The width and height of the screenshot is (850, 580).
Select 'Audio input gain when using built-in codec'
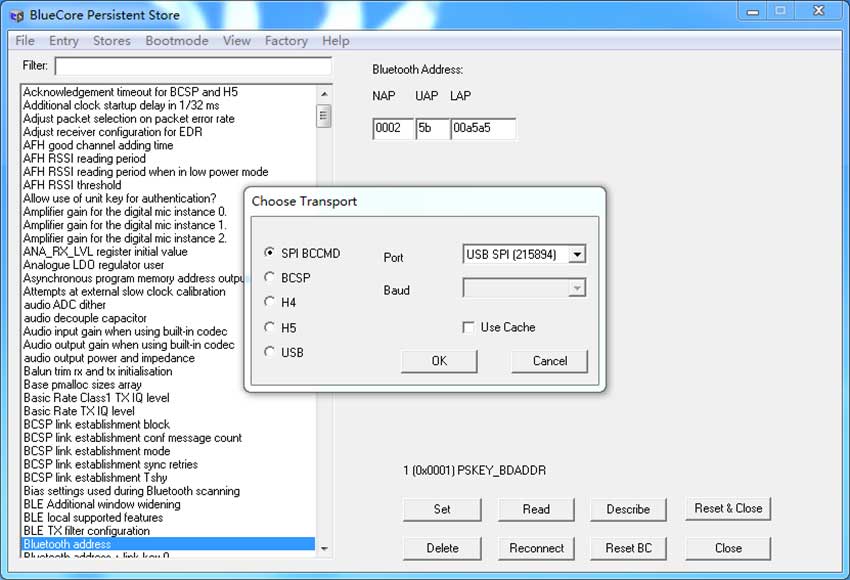(x=125, y=331)
